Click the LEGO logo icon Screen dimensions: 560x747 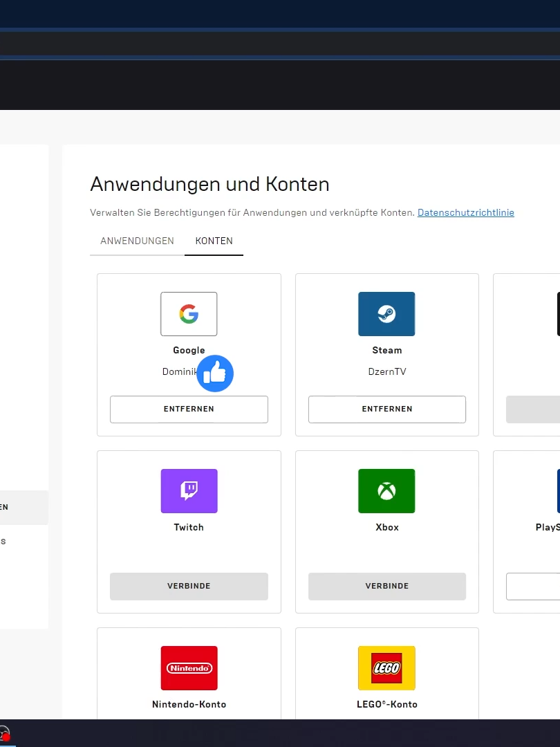tap(386, 668)
